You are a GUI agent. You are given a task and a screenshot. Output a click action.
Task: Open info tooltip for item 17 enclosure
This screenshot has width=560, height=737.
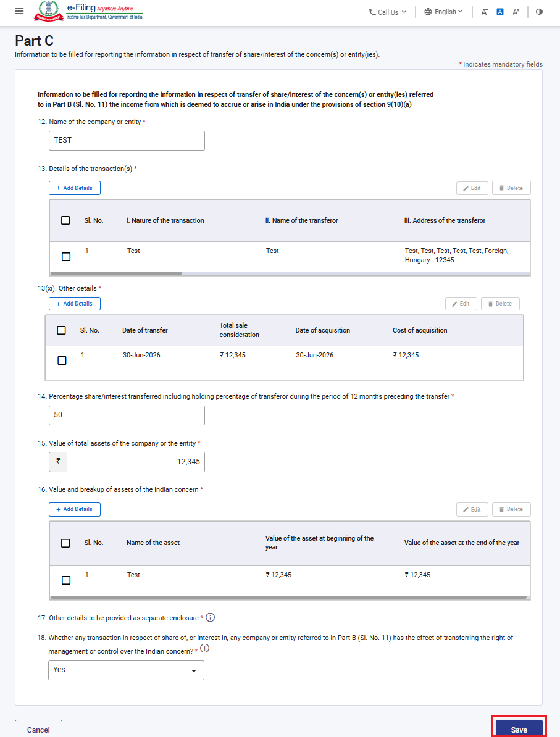(211, 617)
